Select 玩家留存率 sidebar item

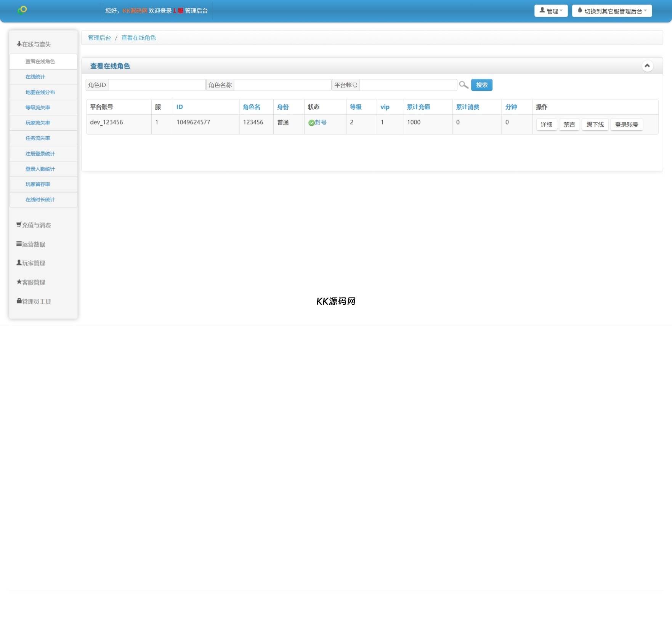(x=38, y=184)
